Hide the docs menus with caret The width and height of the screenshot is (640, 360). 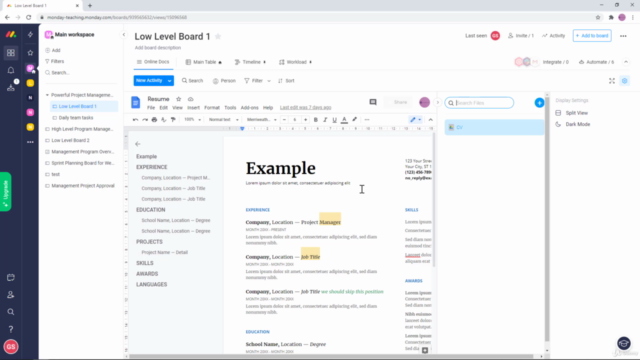[x=430, y=120]
